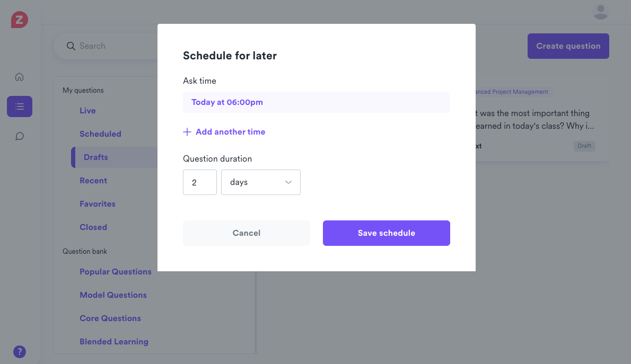The height and width of the screenshot is (364, 631).
Task: Click the plus icon beside Add another time
Action: pos(187,132)
